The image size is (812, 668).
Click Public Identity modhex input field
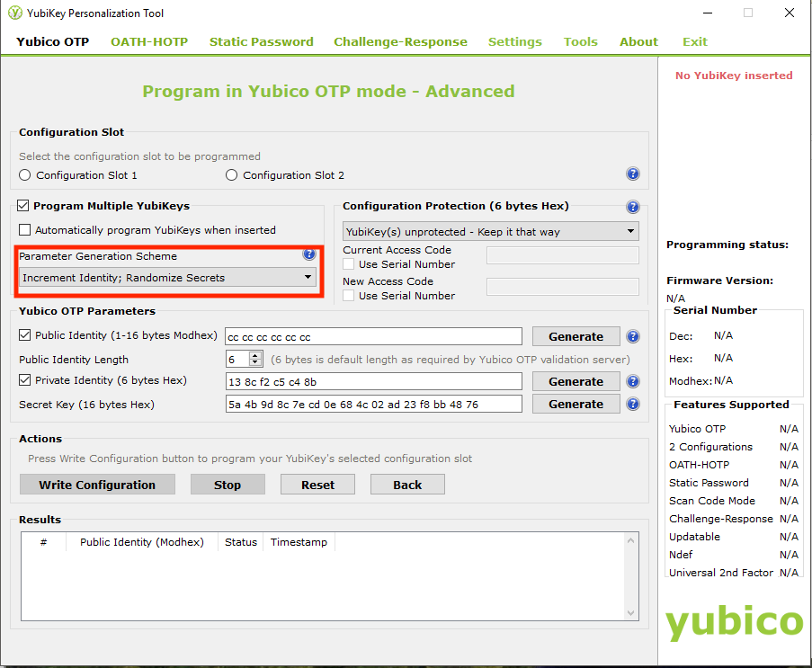pos(373,336)
